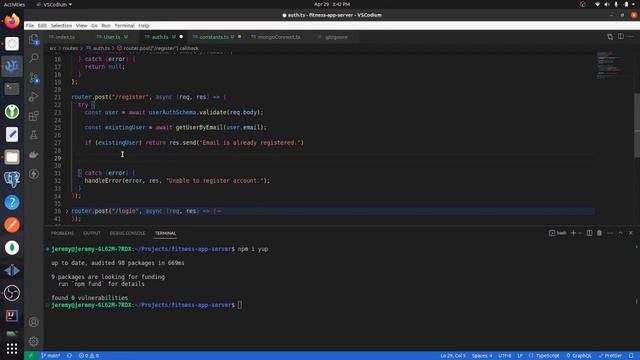Open the remote window indicator in status bar
Screen dimensions: 640x360
coord(31,356)
